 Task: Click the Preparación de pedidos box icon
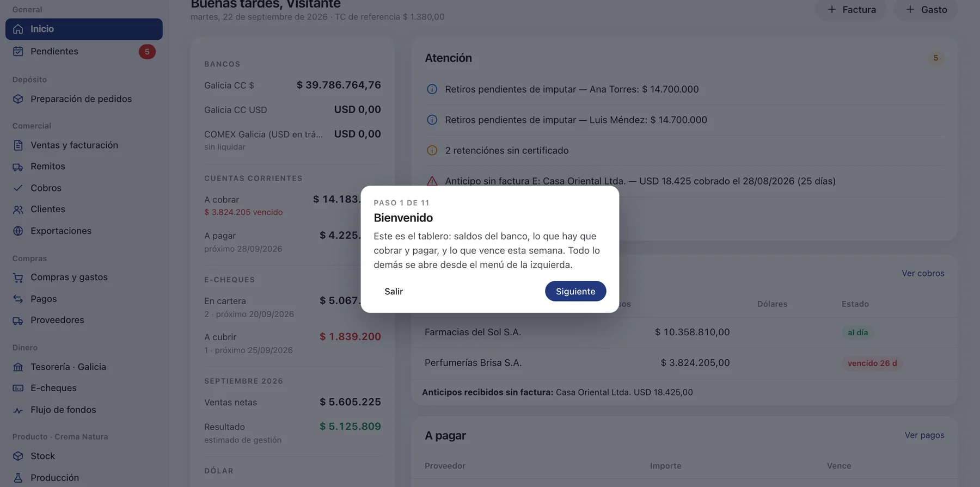pyautogui.click(x=18, y=99)
